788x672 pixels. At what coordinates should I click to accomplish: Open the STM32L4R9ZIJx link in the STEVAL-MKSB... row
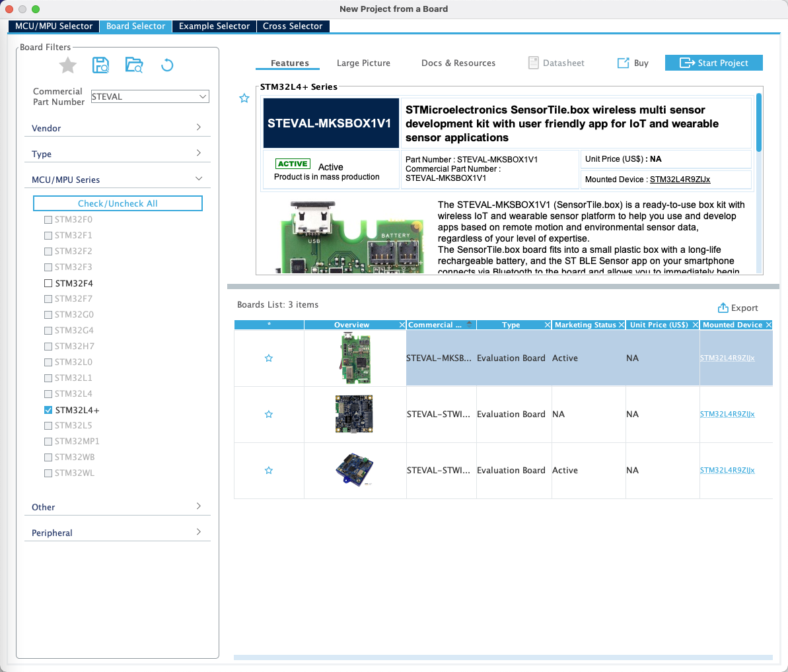(x=727, y=358)
